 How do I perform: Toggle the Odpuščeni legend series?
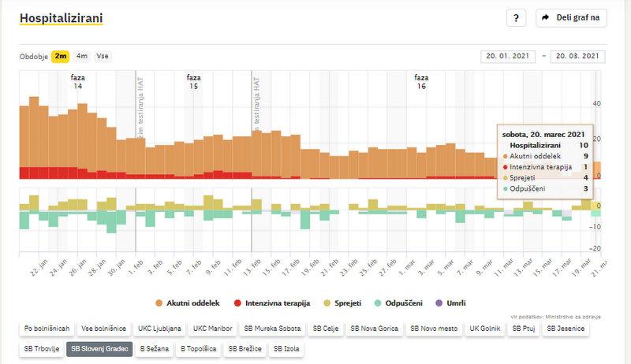tap(401, 303)
